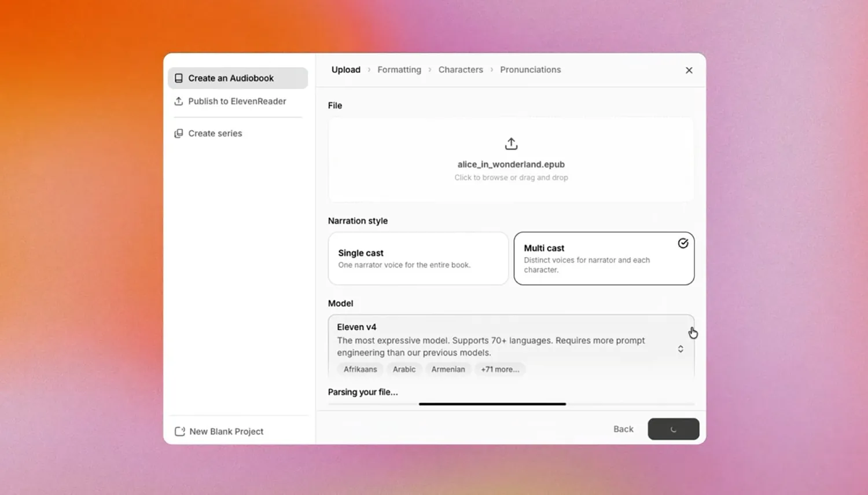Close the audiobook dialog
868x495 pixels.
pyautogui.click(x=689, y=70)
